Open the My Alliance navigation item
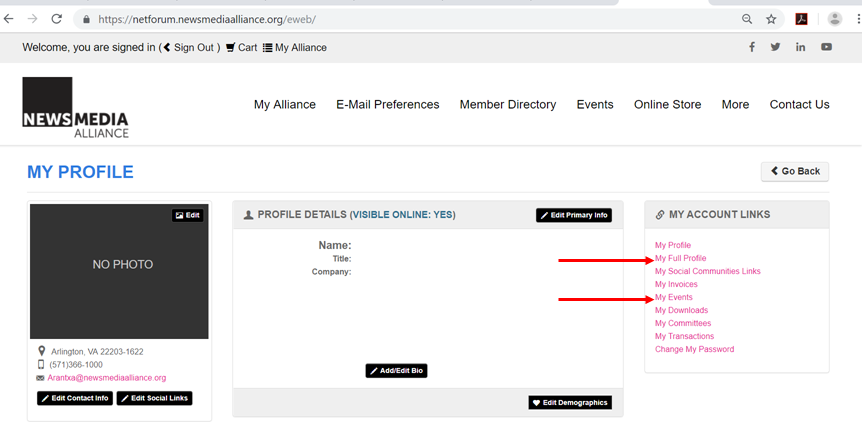The width and height of the screenshot is (862, 422). [285, 104]
